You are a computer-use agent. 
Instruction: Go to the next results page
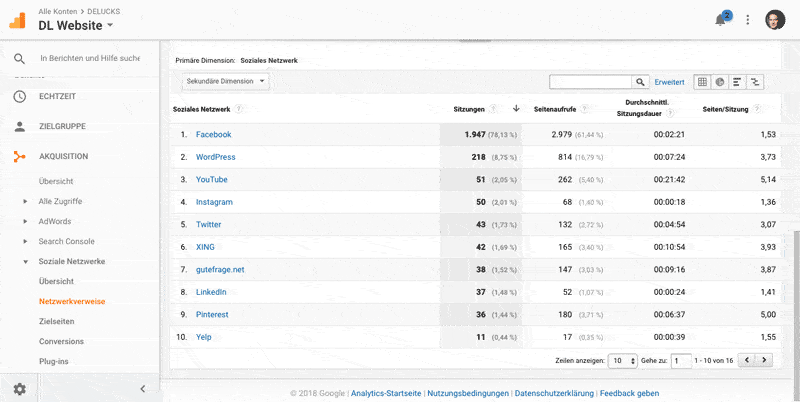[764, 360]
